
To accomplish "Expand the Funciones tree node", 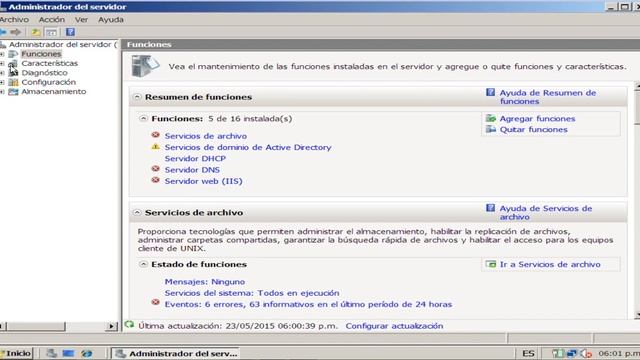I will click(x=2, y=54).
